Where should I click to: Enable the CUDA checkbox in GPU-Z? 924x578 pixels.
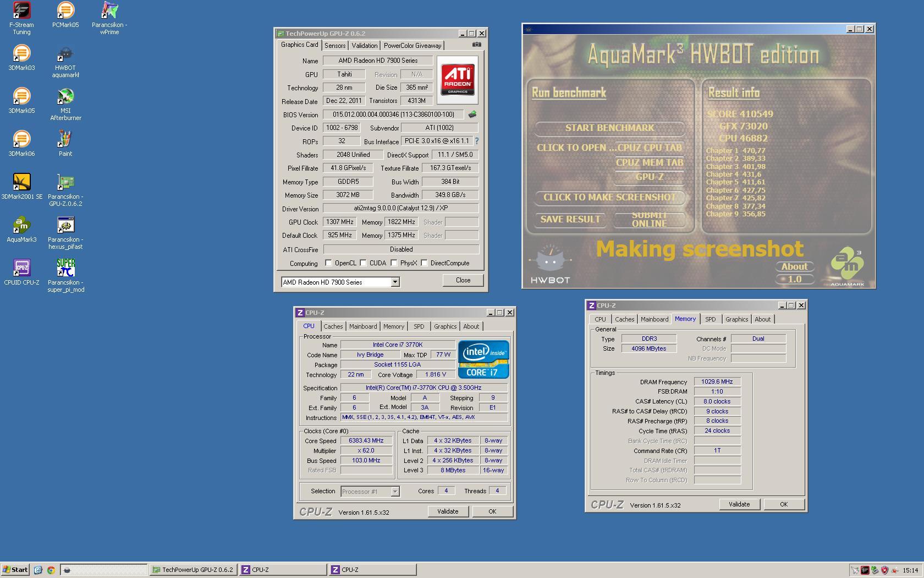(363, 263)
